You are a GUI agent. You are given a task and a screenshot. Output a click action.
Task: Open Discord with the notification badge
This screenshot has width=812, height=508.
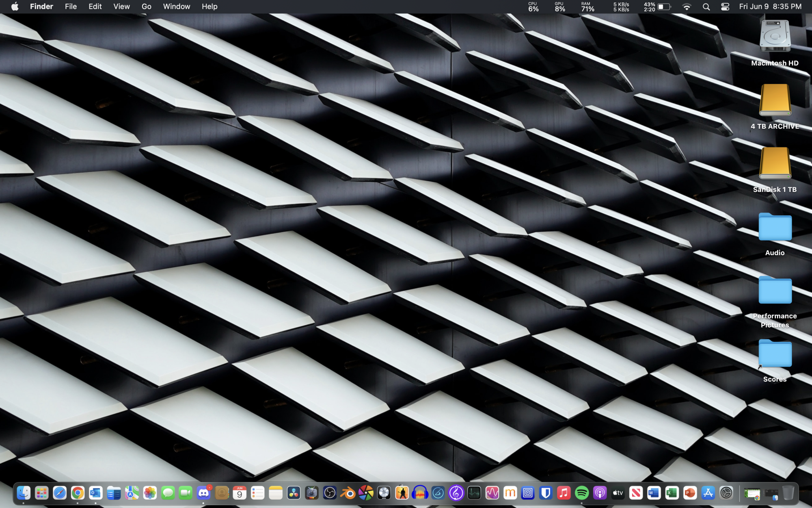pos(204,493)
